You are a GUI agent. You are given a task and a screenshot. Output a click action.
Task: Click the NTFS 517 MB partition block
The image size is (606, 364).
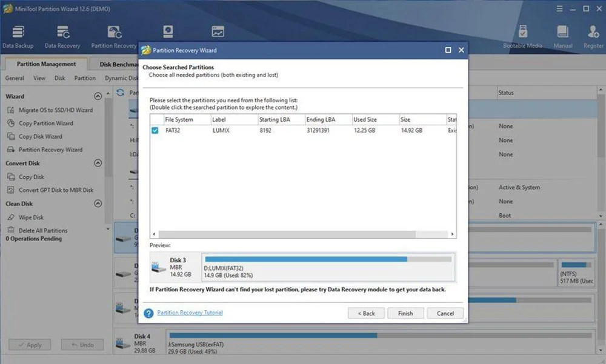point(576,273)
